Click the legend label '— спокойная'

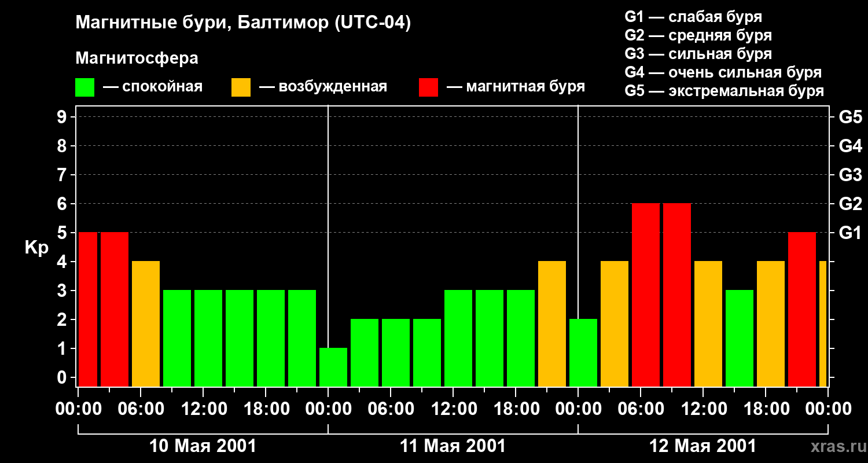153,87
